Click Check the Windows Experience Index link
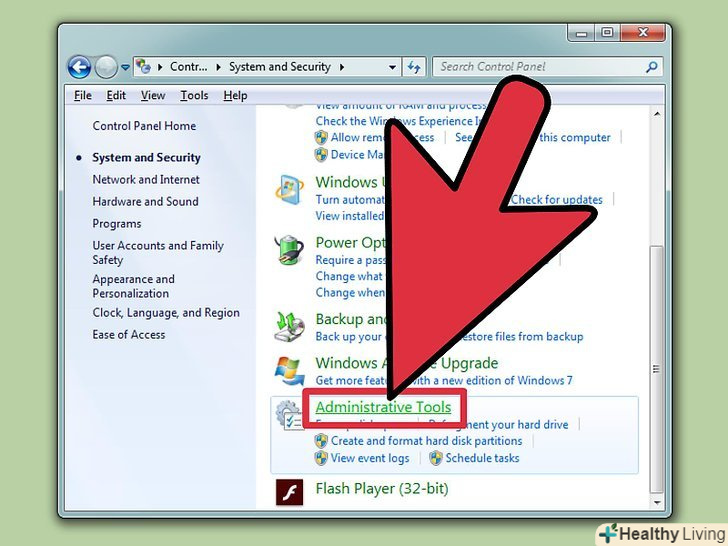 [x=398, y=121]
